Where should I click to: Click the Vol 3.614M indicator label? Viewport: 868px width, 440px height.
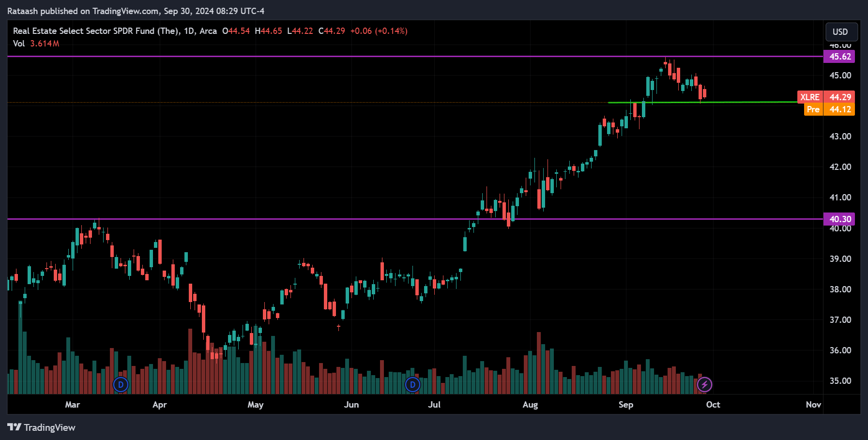coord(36,44)
